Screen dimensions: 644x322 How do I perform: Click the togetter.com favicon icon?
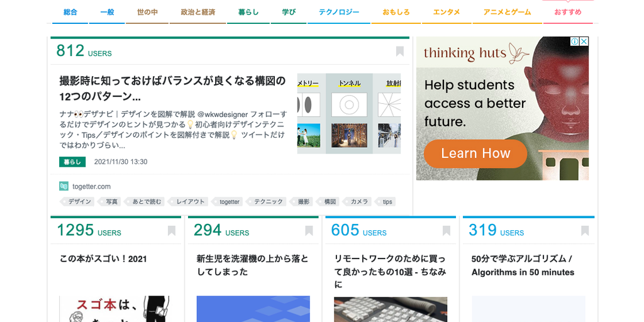point(64,186)
